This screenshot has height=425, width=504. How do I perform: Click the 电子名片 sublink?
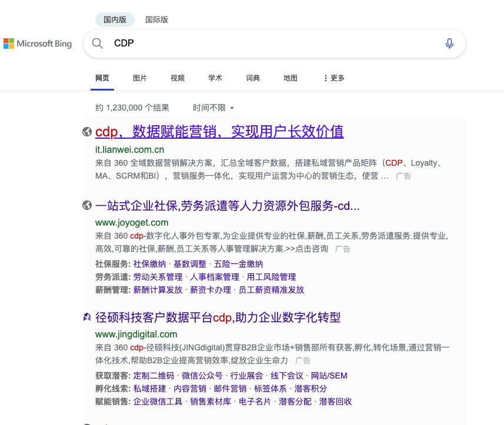255,401
